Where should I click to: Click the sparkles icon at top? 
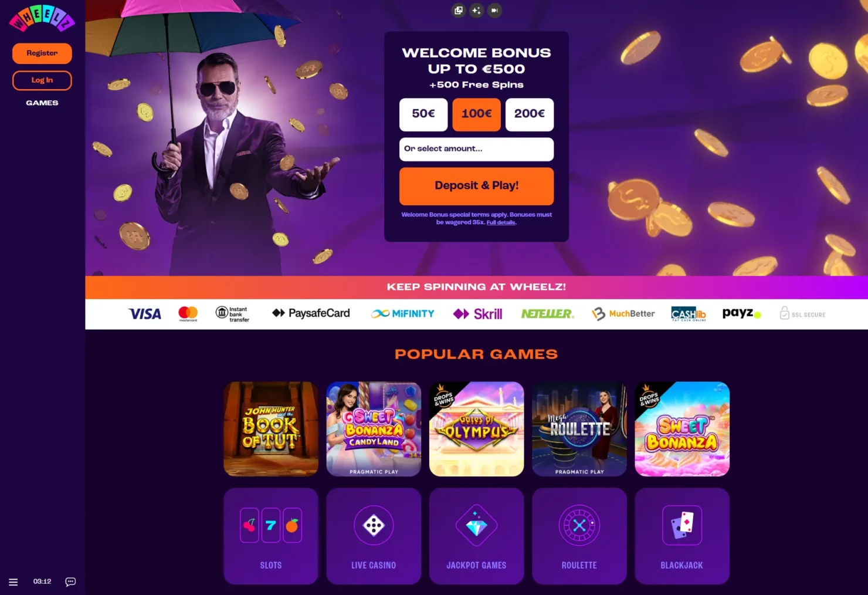tap(476, 11)
